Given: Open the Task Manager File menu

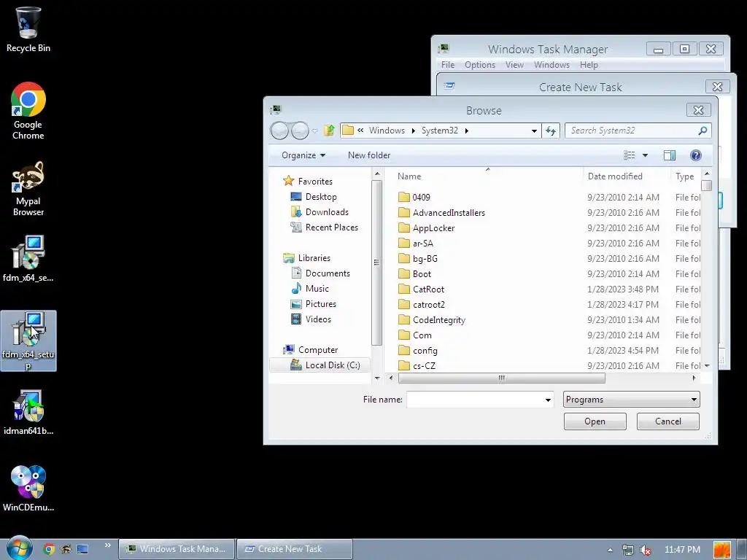Looking at the screenshot, I should coord(448,65).
